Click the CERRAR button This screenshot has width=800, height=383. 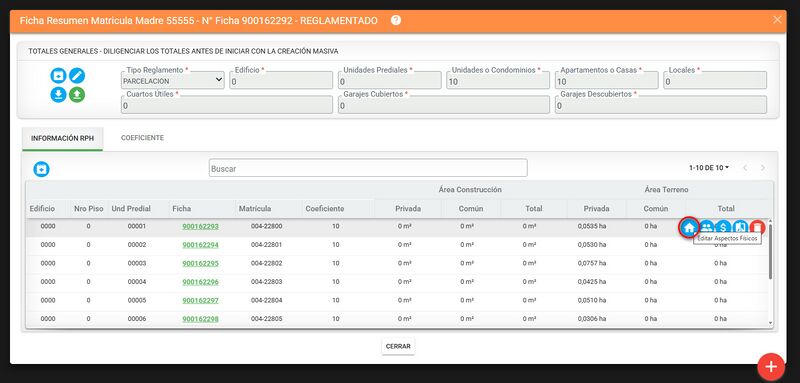coord(398,346)
